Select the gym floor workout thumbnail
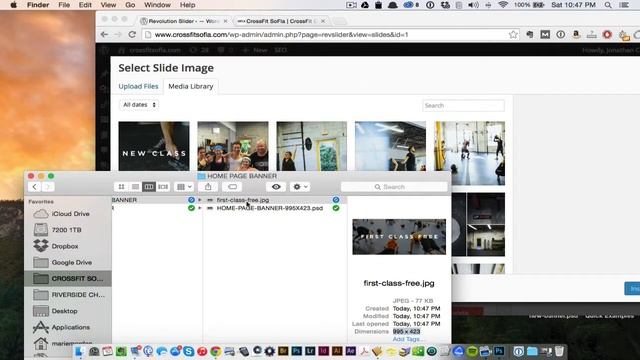This screenshot has height=360, width=640. tap(469, 153)
